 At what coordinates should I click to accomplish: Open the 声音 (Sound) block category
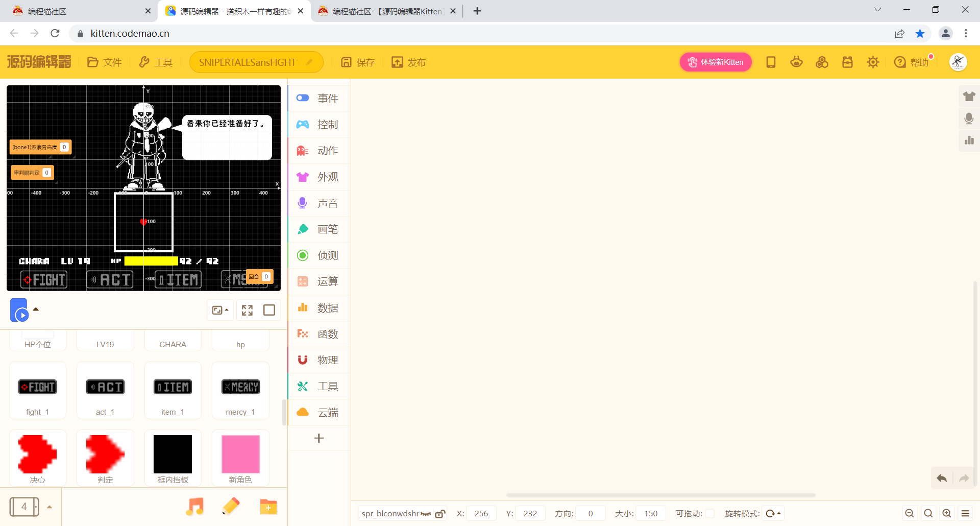click(319, 203)
